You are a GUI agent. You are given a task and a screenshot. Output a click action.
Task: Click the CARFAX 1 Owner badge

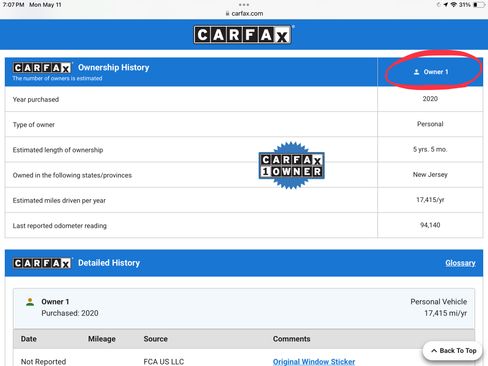[x=291, y=166]
